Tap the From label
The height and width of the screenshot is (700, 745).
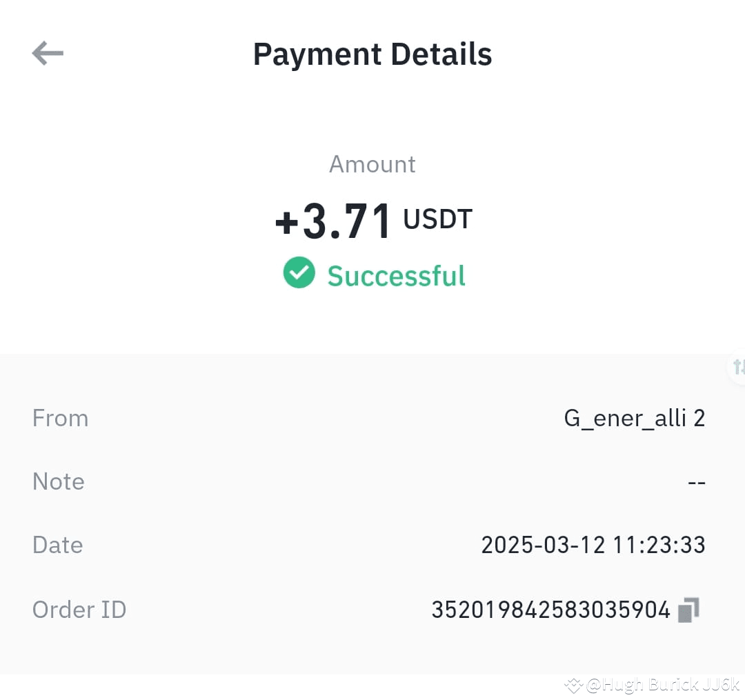(x=60, y=419)
